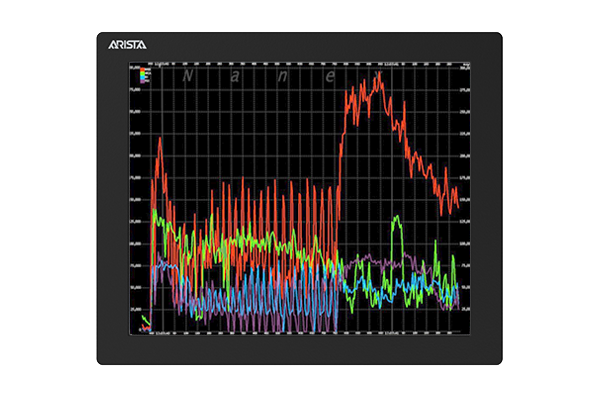Select the tall green spike on the right half
Screen dimensions: 600x400
tap(397, 219)
